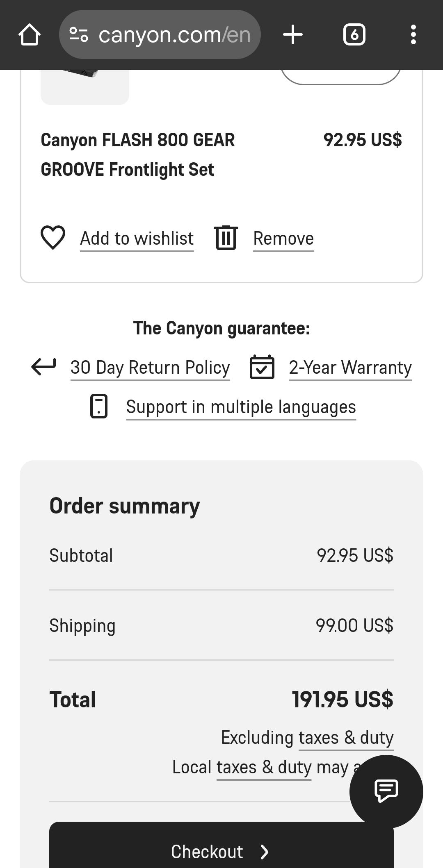Click the return arrow icon
The width and height of the screenshot is (443, 868).
[x=43, y=366]
